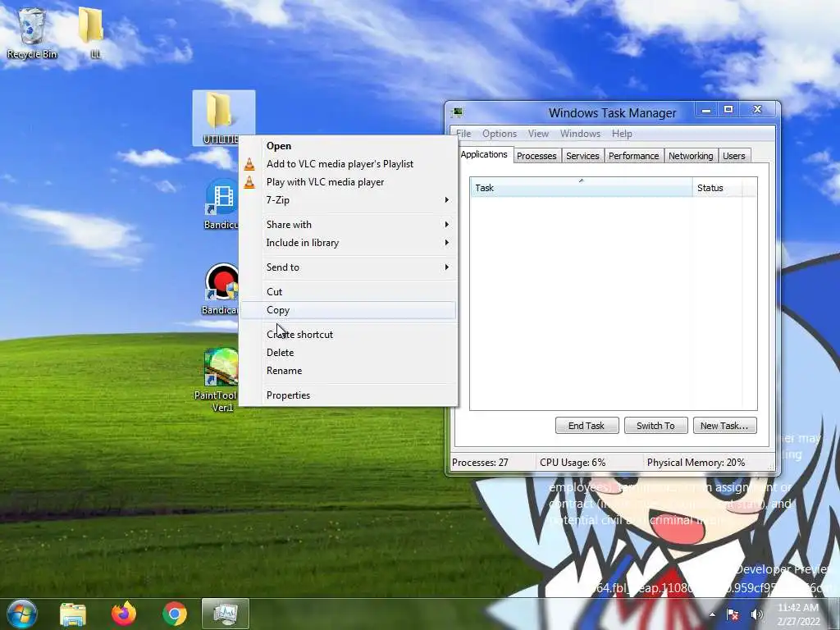
Task: Switch to the Applications tab
Action: [x=484, y=154]
